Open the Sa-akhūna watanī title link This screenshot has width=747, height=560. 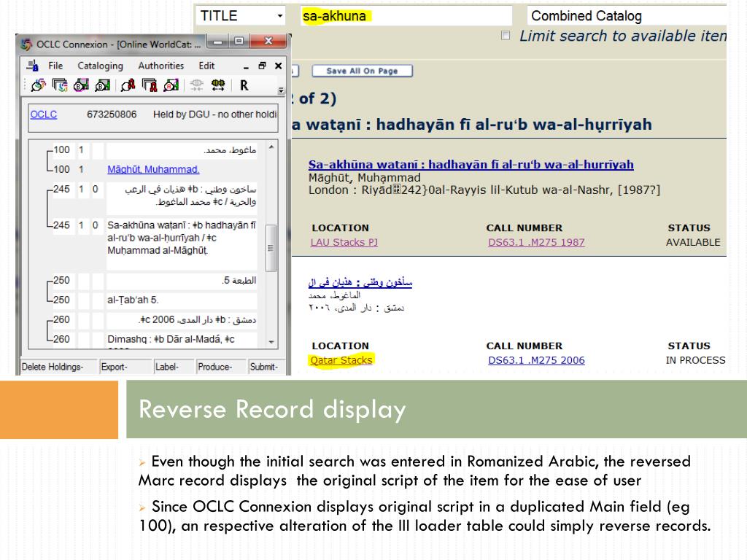point(471,164)
